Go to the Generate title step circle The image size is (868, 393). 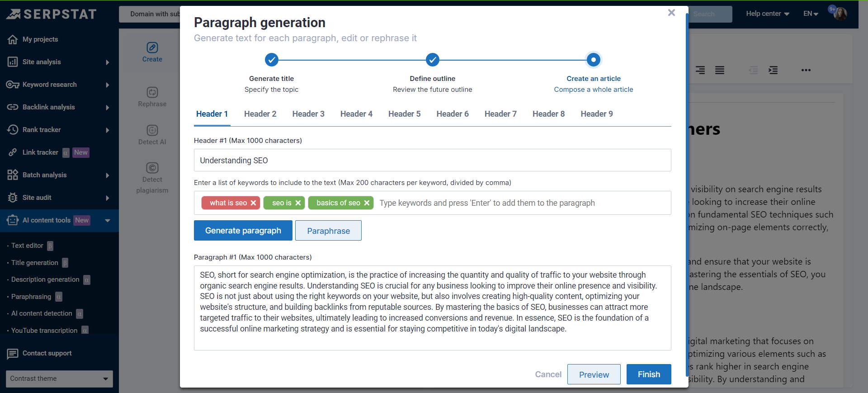coord(272,60)
